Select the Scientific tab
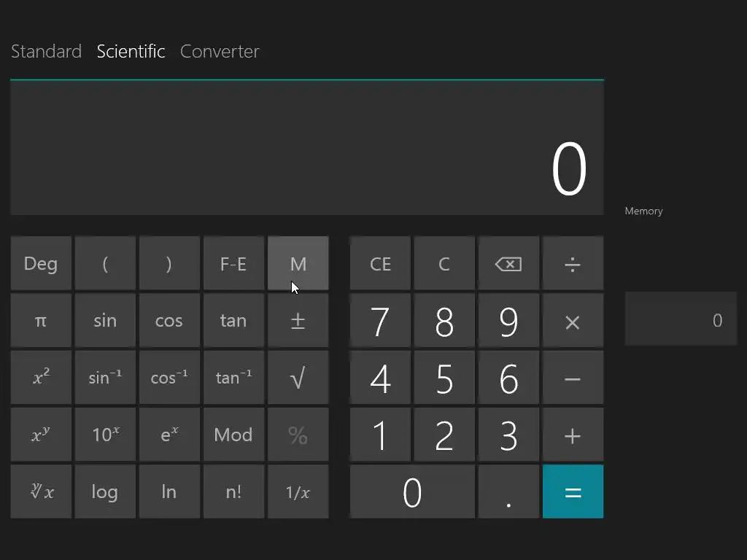Viewport: 747px width, 560px height. click(131, 52)
